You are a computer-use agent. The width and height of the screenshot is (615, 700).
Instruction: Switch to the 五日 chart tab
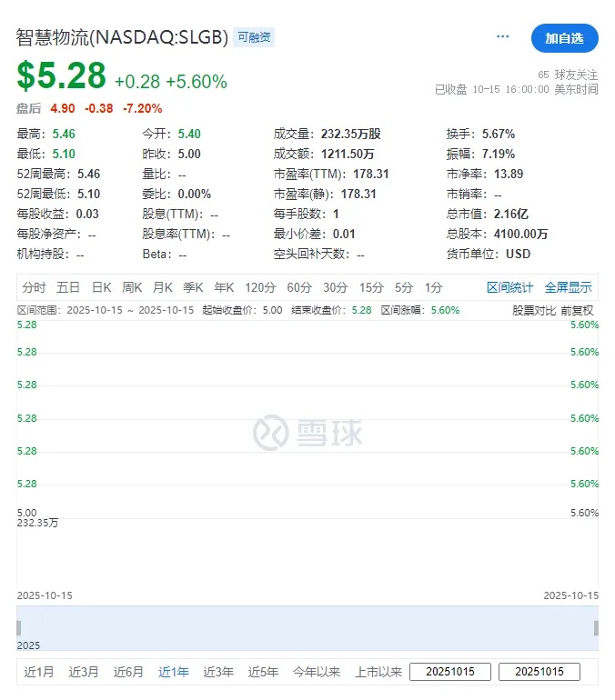coord(68,287)
